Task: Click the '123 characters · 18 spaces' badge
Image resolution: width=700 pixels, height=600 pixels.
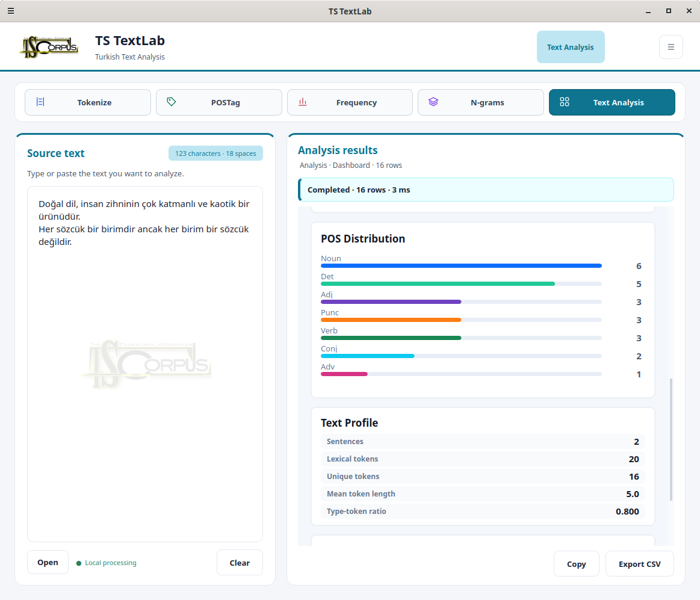Action: [x=215, y=153]
